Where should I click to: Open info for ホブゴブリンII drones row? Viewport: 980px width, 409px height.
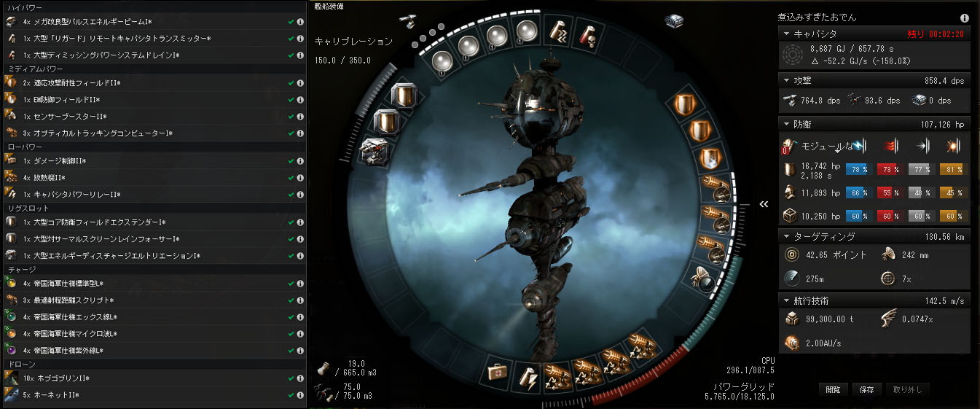300,378
